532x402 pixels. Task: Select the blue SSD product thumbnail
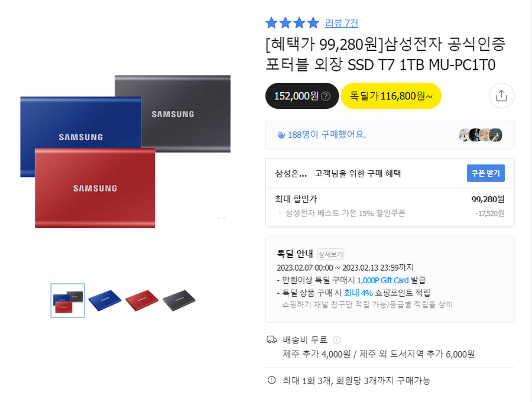coord(105,300)
